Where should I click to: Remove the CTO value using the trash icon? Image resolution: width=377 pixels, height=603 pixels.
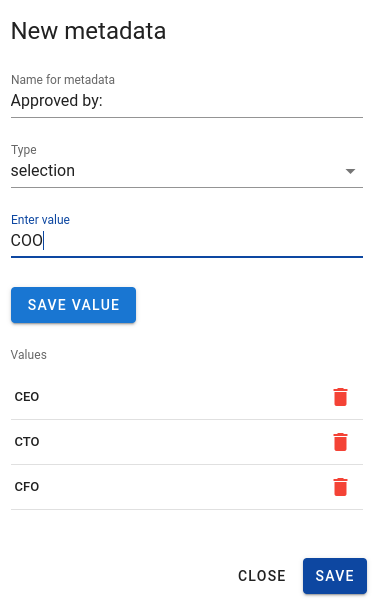click(x=340, y=442)
